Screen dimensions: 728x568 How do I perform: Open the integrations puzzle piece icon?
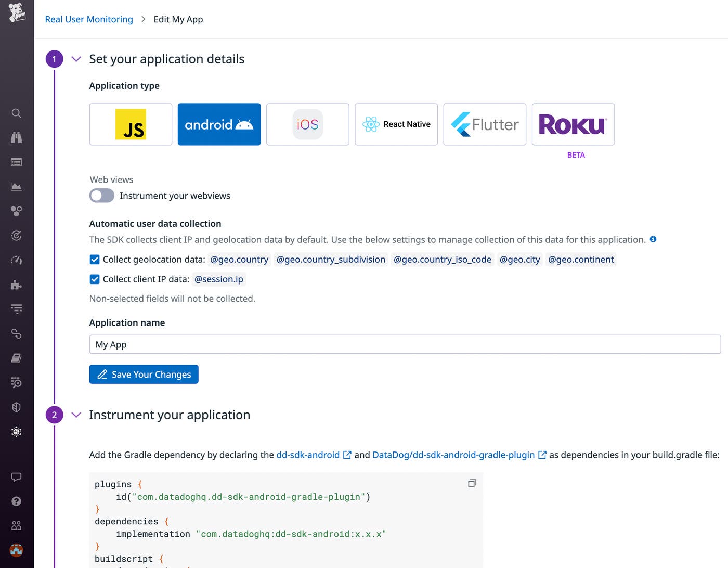coord(17,285)
